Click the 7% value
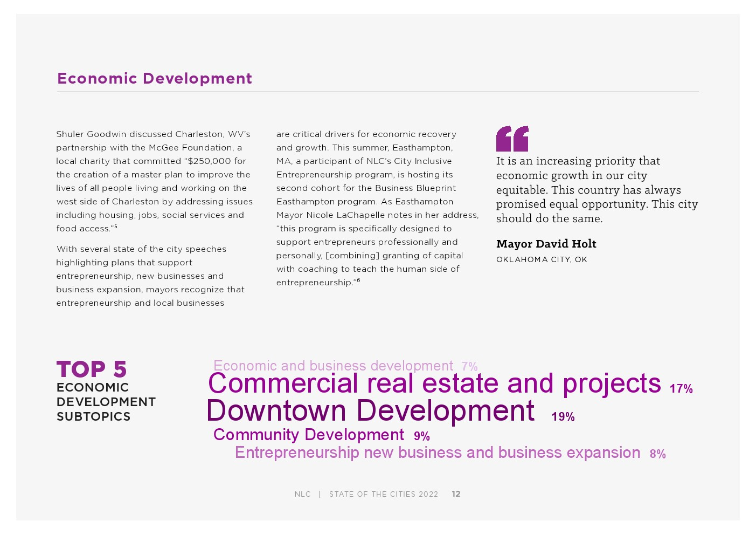This screenshot has width=756, height=535. coord(469,367)
